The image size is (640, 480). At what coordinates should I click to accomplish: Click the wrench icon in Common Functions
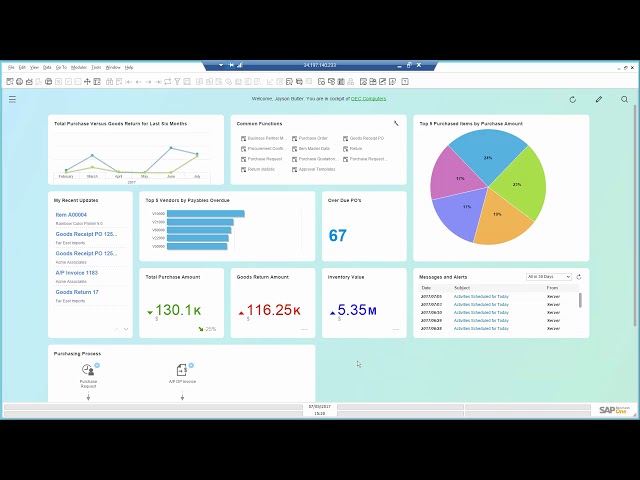point(396,123)
